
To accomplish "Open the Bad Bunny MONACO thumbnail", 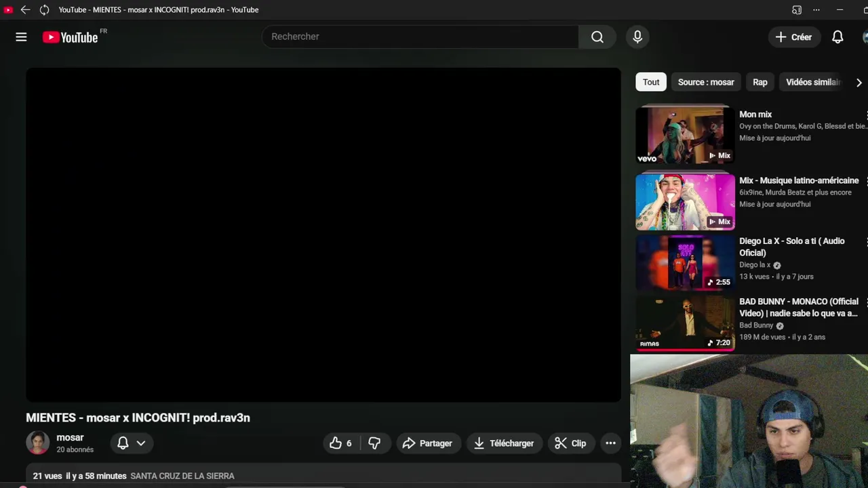I will tap(685, 323).
